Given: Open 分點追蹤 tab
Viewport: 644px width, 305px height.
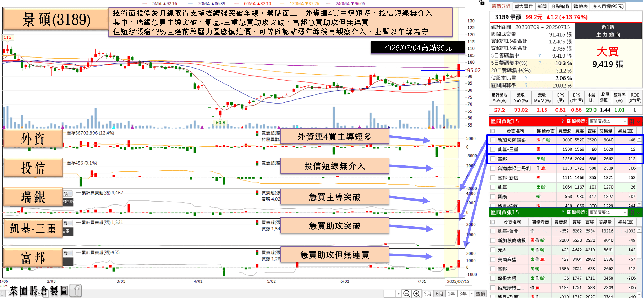Looking at the screenshot, I should [x=560, y=6].
